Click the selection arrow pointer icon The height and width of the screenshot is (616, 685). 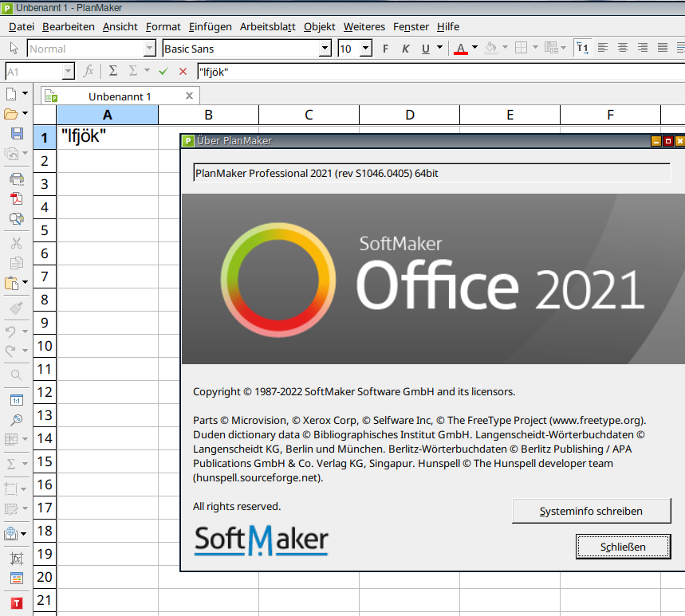pyautogui.click(x=14, y=48)
